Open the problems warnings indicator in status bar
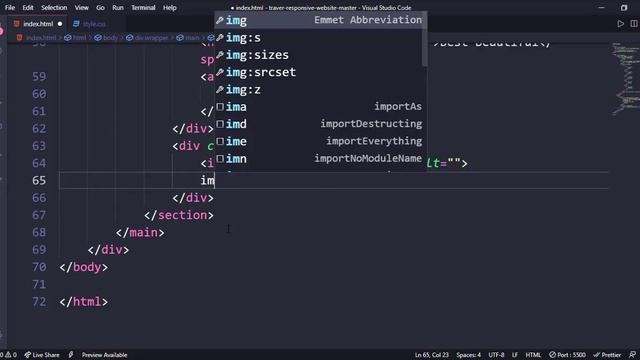Screen dimensions: 640x360 (9, 355)
